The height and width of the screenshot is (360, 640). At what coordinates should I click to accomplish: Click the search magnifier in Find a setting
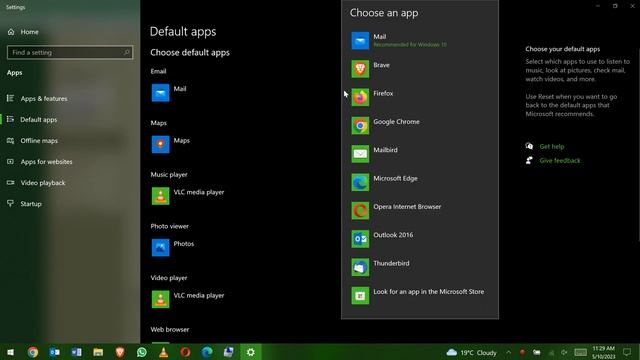coord(127,52)
